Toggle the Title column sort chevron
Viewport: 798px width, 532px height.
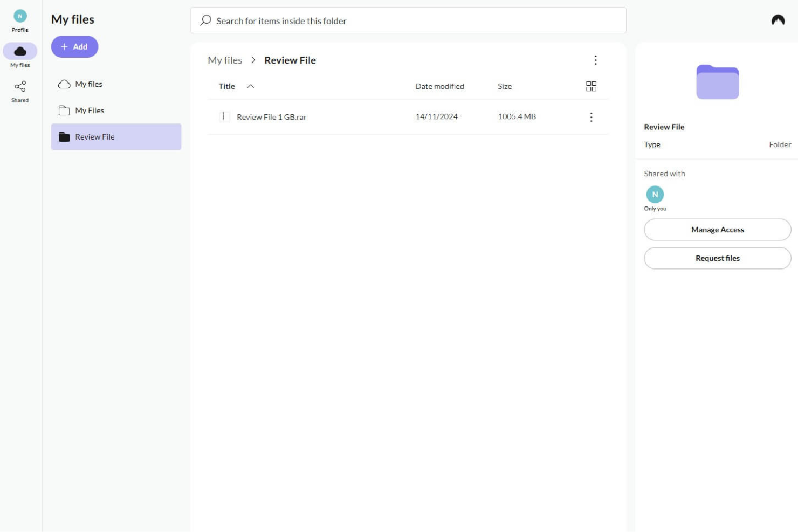coord(250,86)
